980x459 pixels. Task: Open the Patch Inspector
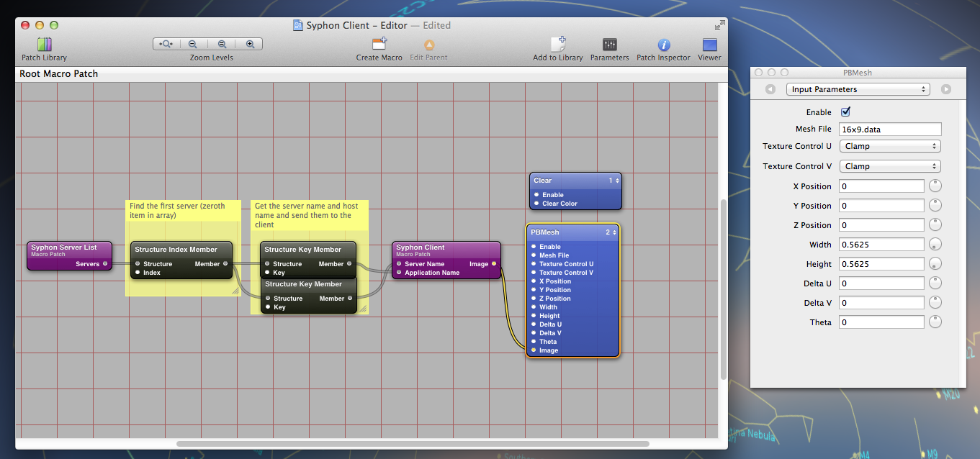click(664, 45)
